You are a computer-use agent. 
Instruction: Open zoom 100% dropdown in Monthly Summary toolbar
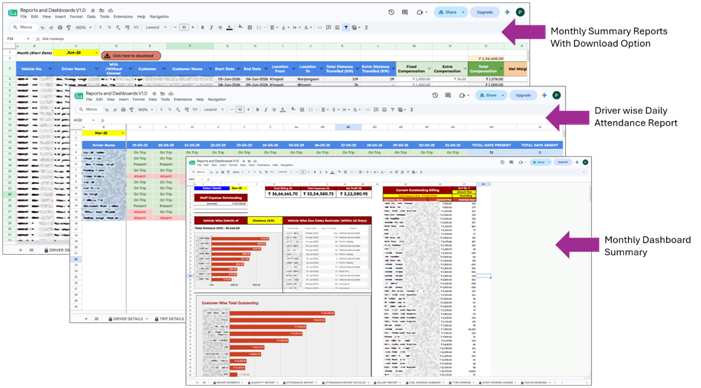(x=84, y=27)
